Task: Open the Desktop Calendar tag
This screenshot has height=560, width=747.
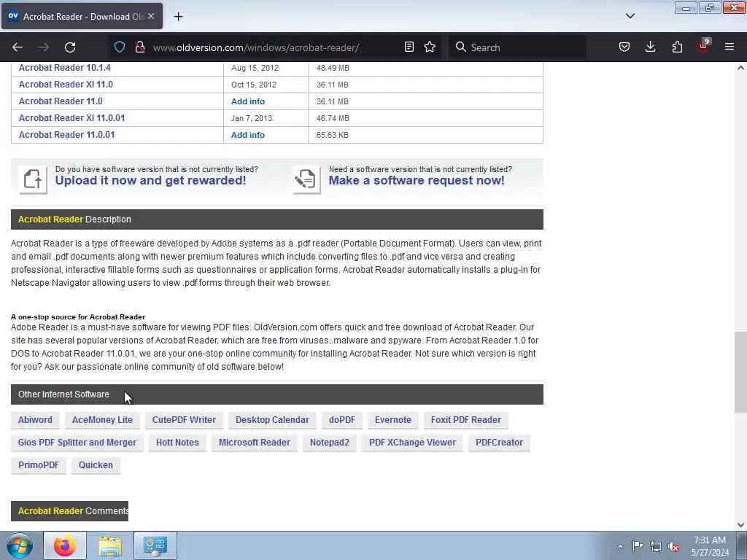Action: pyautogui.click(x=272, y=420)
